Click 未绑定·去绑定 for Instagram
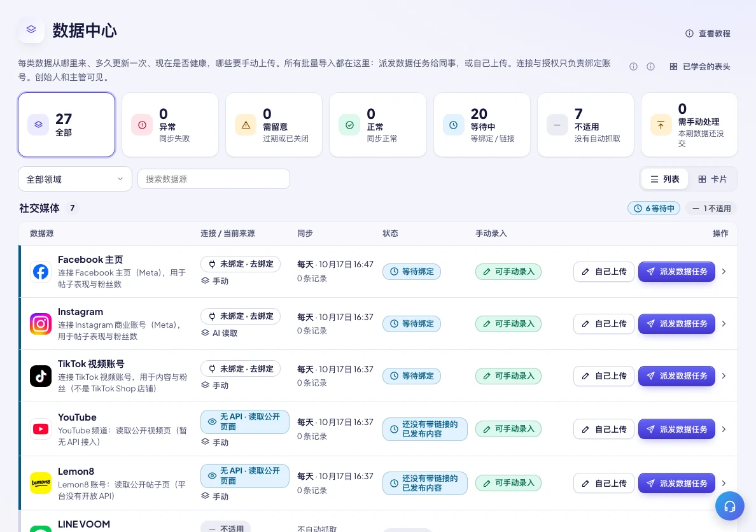Viewport: 756px width, 532px height. pos(241,316)
